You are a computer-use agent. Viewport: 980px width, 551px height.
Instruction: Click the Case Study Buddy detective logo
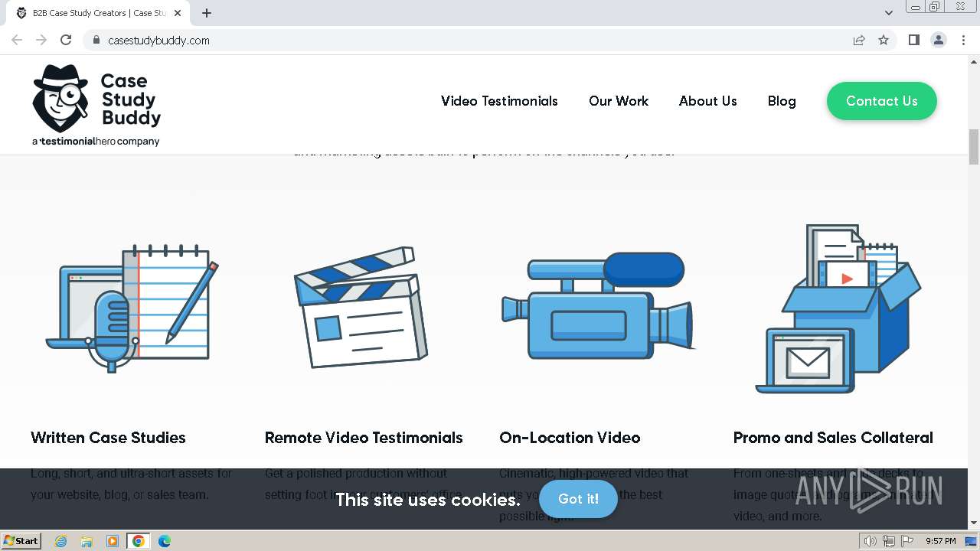pos(96,105)
